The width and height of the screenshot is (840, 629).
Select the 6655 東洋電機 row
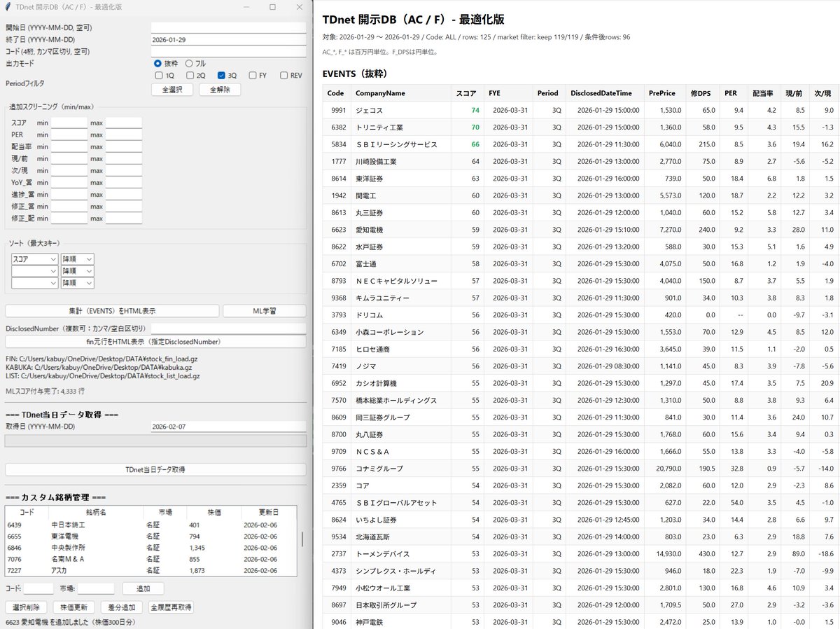151,536
